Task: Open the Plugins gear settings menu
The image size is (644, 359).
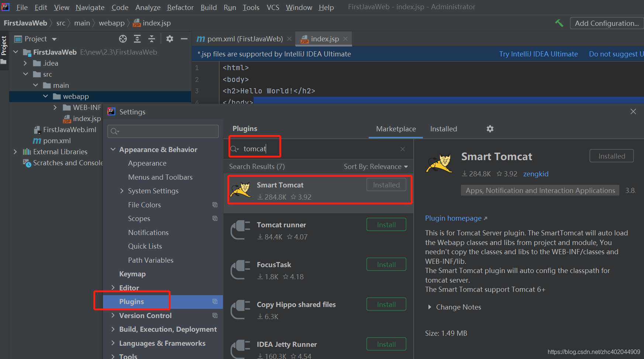Action: click(490, 129)
